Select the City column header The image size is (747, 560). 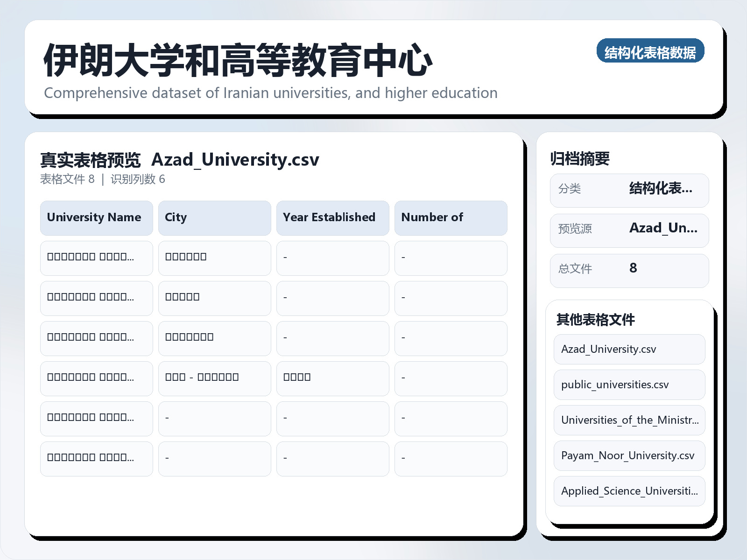click(214, 217)
